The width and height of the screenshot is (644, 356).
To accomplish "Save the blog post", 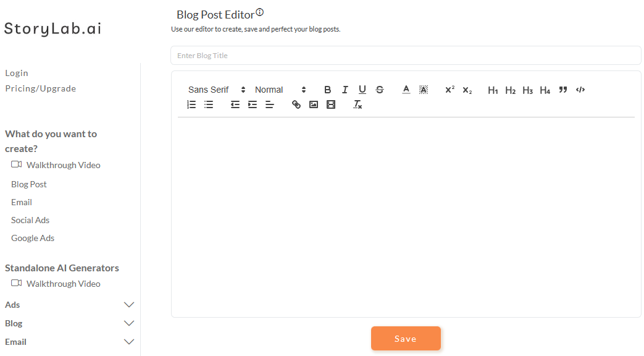I will (x=406, y=338).
